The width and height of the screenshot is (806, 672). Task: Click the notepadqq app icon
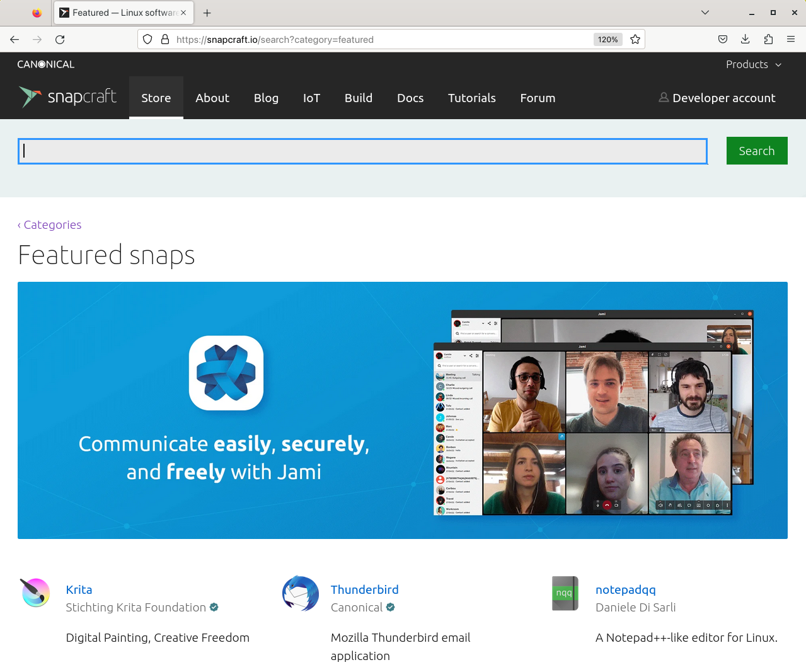(x=565, y=593)
